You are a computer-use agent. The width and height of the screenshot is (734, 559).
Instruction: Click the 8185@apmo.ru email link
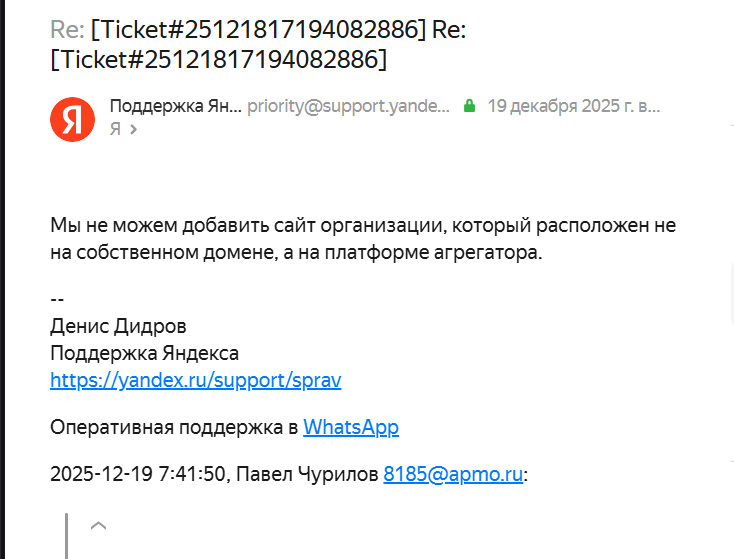click(x=453, y=475)
